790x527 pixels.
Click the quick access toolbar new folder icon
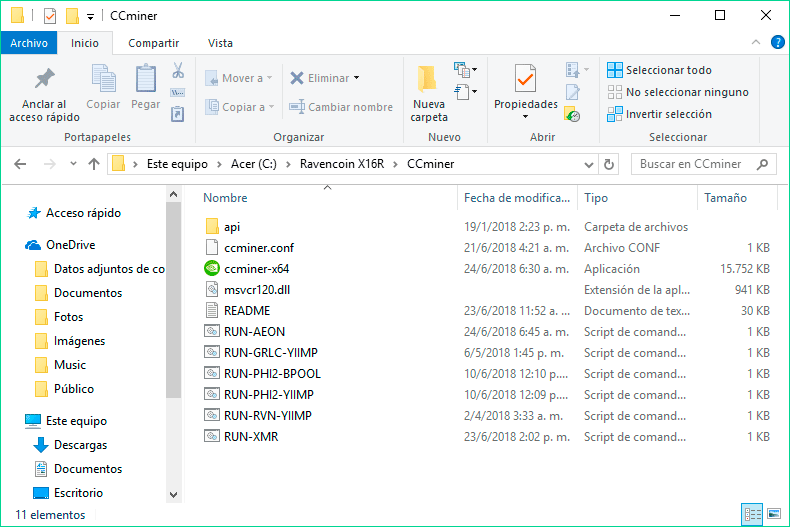click(72, 16)
